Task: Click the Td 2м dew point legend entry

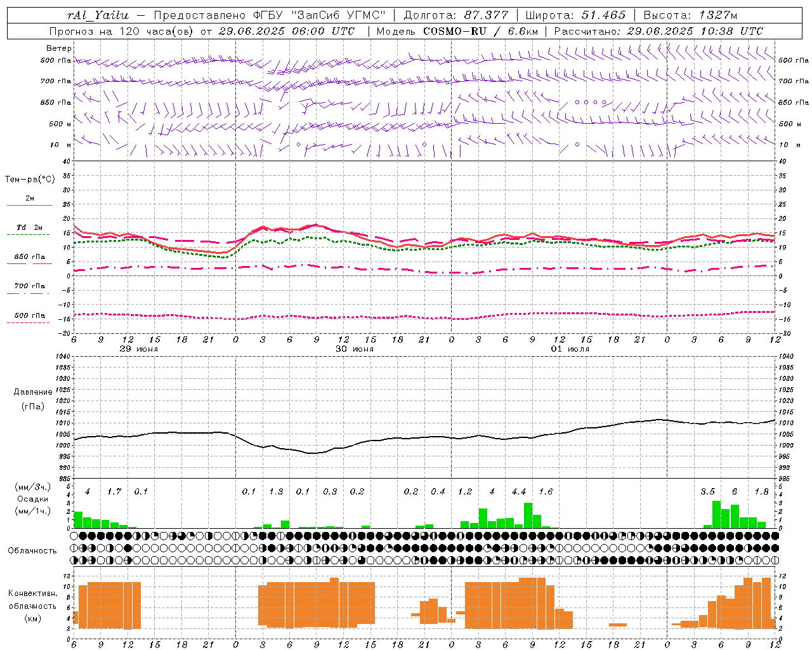Action: click(x=30, y=227)
